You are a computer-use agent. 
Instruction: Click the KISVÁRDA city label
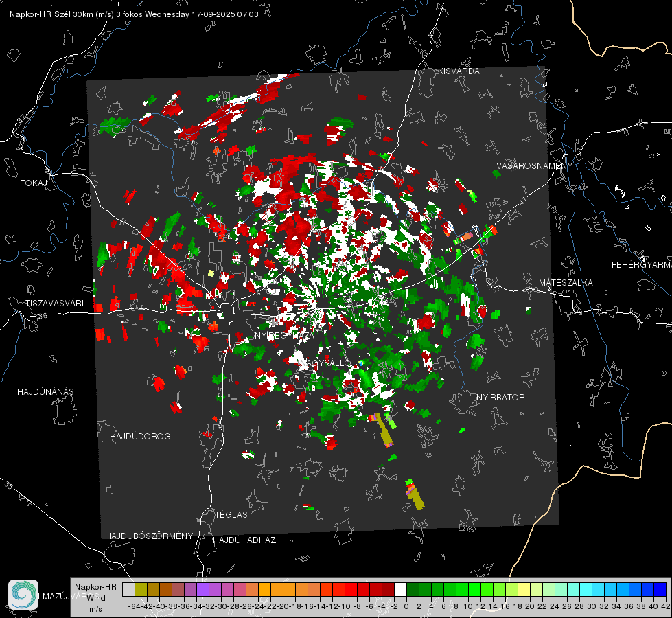[459, 71]
